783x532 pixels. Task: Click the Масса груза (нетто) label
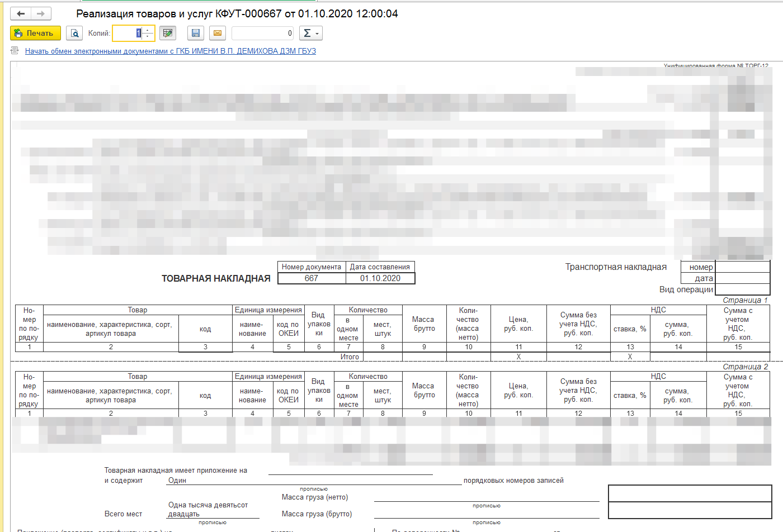point(315,497)
